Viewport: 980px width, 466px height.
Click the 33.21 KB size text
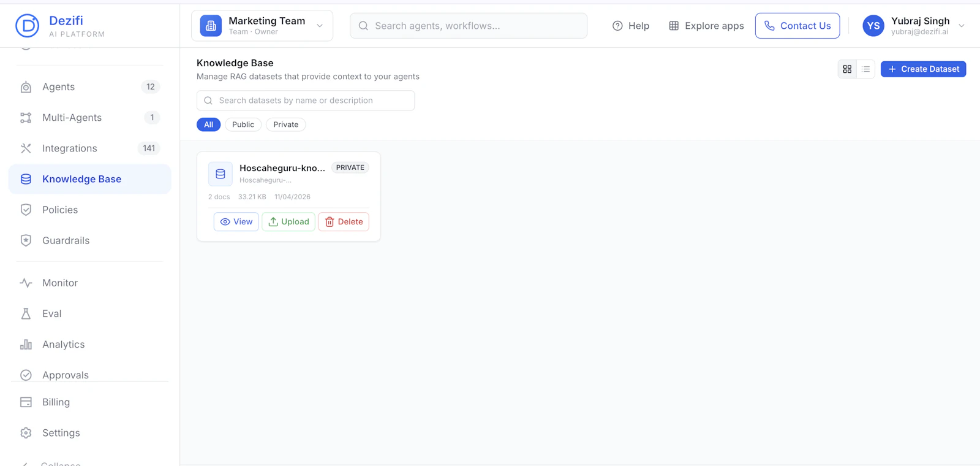click(x=252, y=197)
